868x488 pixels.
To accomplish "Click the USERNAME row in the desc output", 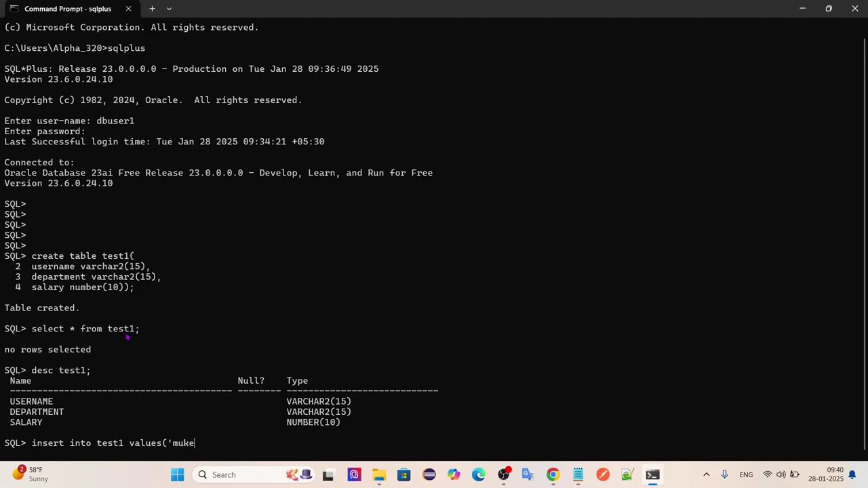I will (x=180, y=401).
